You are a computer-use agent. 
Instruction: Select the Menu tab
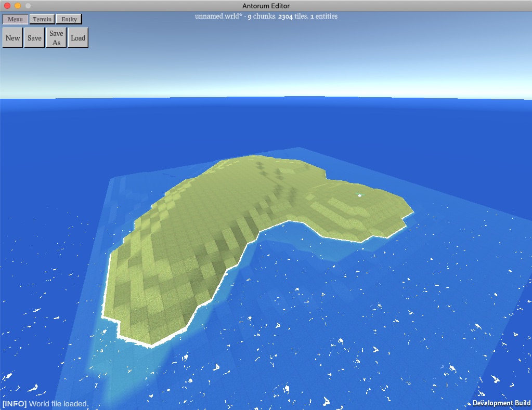(x=15, y=19)
